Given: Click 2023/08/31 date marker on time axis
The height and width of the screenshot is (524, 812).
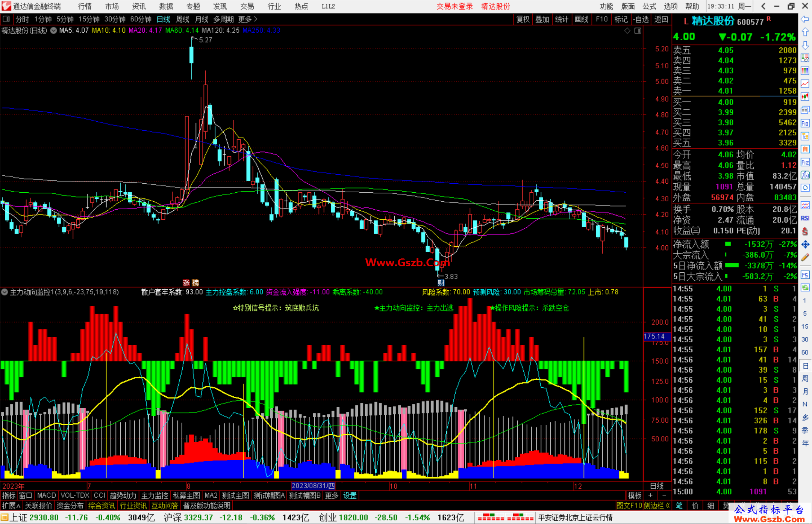Looking at the screenshot, I should click(313, 486).
